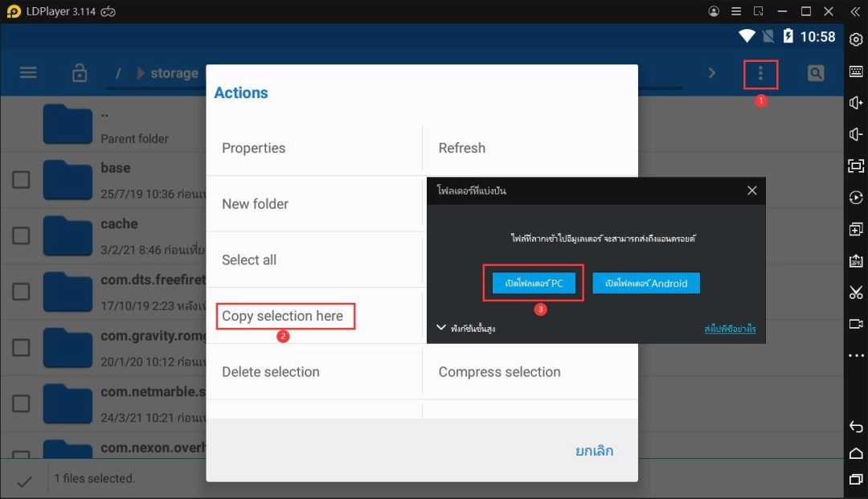Click the search icon in file manager toolbar
This screenshot has width=868, height=499.
tap(816, 74)
